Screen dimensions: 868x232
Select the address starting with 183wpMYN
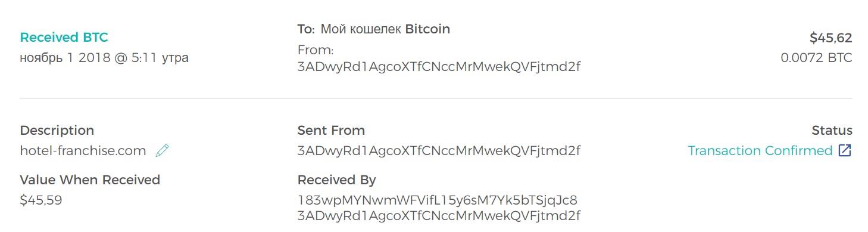tap(437, 200)
